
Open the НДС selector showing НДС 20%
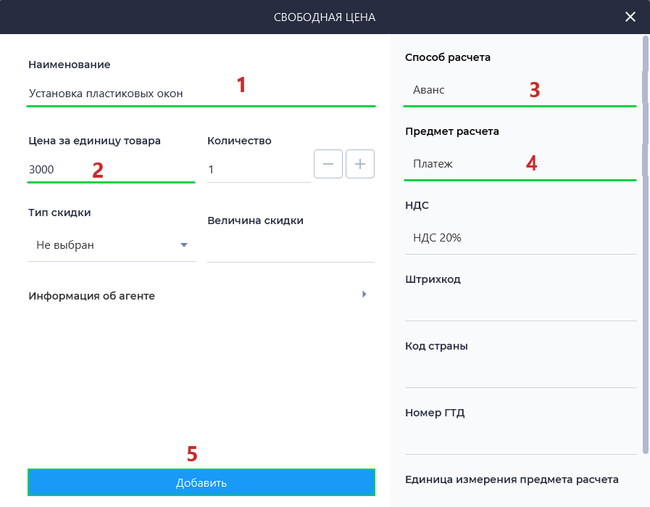point(520,238)
